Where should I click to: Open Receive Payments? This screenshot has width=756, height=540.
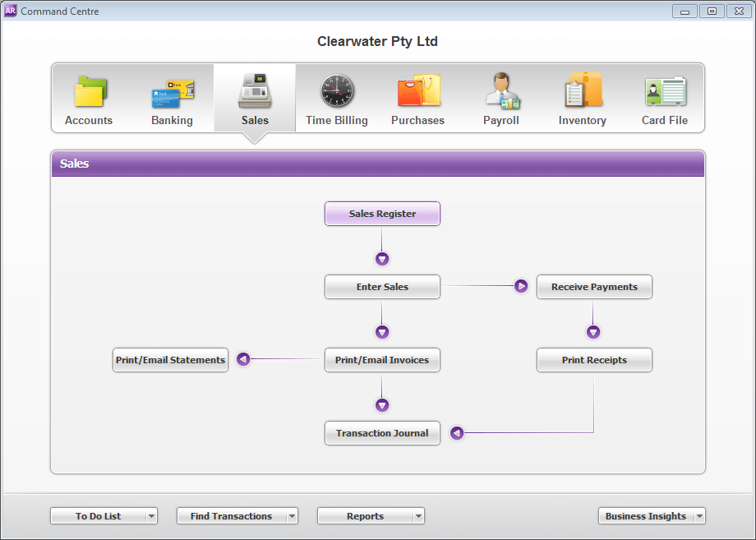click(593, 286)
